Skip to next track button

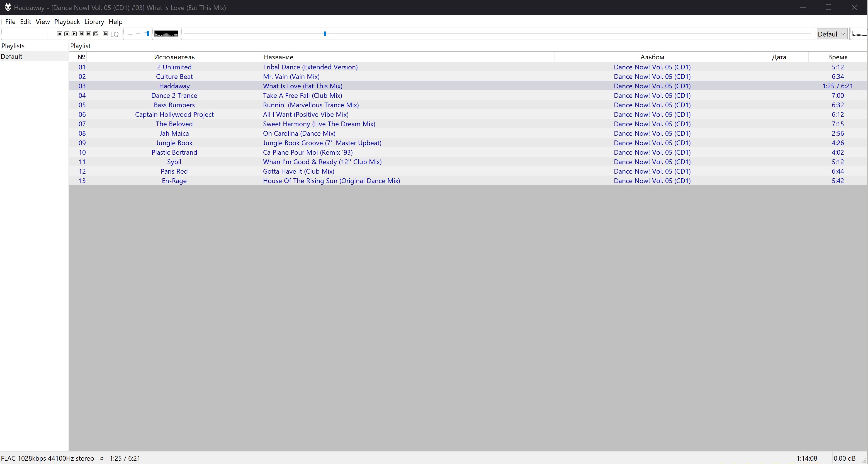point(89,34)
